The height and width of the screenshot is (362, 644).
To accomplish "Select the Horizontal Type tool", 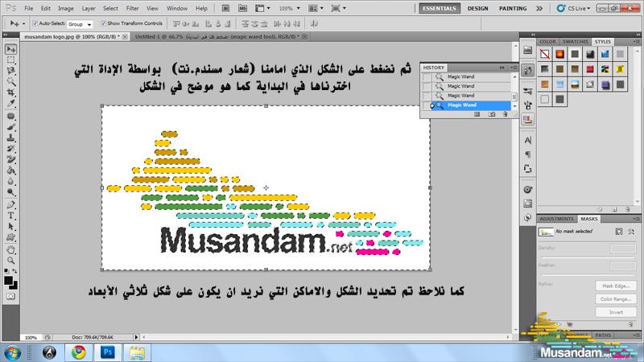I will pyautogui.click(x=10, y=216).
